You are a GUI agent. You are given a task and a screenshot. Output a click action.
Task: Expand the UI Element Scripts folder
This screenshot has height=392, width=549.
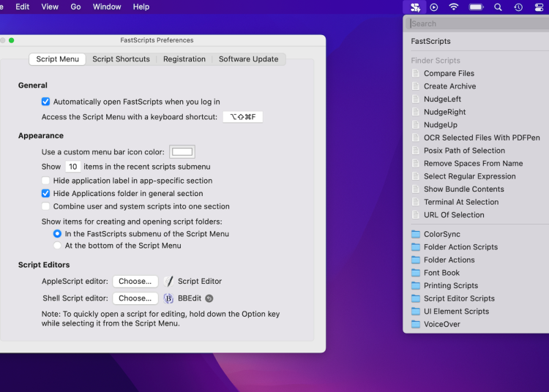point(456,312)
